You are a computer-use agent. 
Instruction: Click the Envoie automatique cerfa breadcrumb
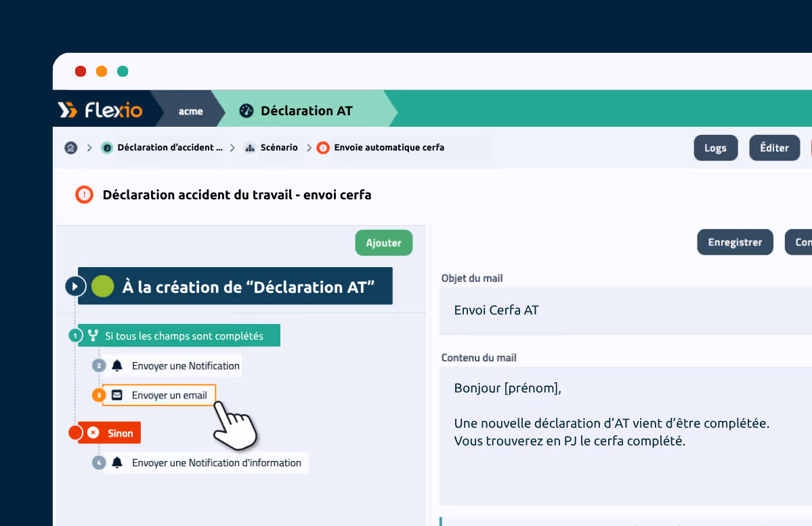[x=389, y=148]
